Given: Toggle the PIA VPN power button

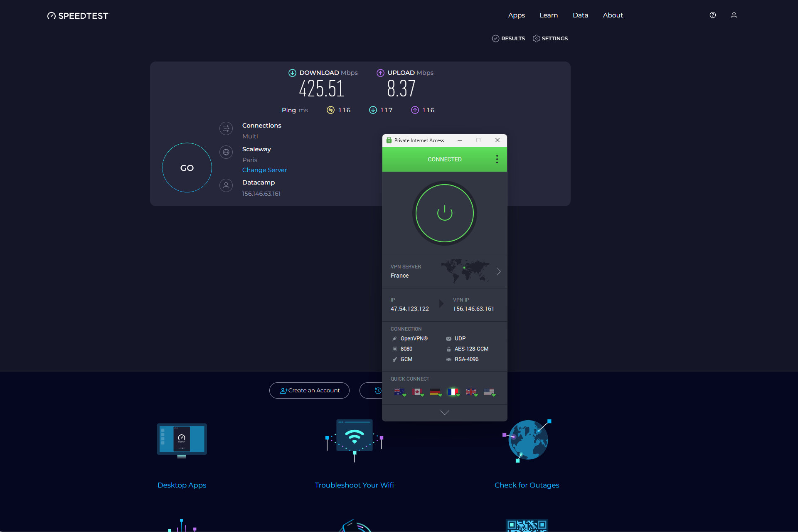Looking at the screenshot, I should [x=445, y=213].
